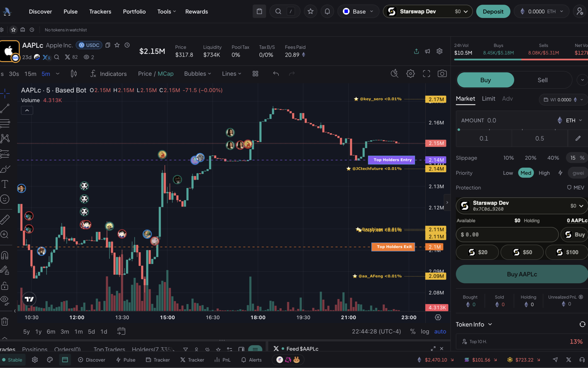The image size is (588, 368).
Task: Select the 30s chart interval
Action: (x=14, y=74)
